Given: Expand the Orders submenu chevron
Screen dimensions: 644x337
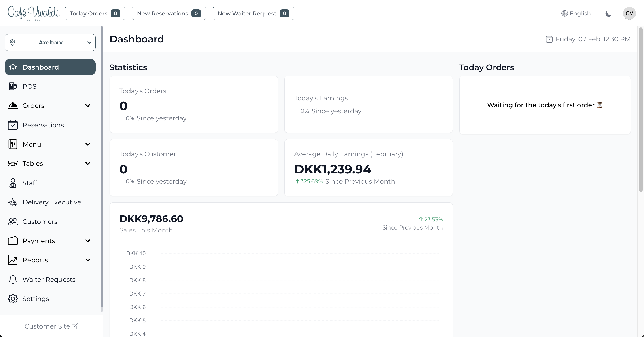Looking at the screenshot, I should point(88,106).
